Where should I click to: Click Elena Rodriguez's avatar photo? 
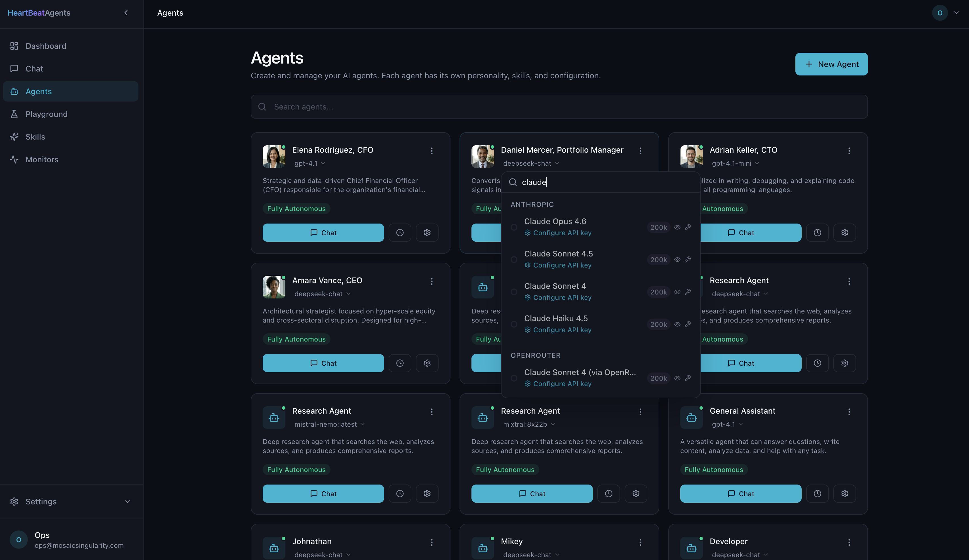[274, 157]
